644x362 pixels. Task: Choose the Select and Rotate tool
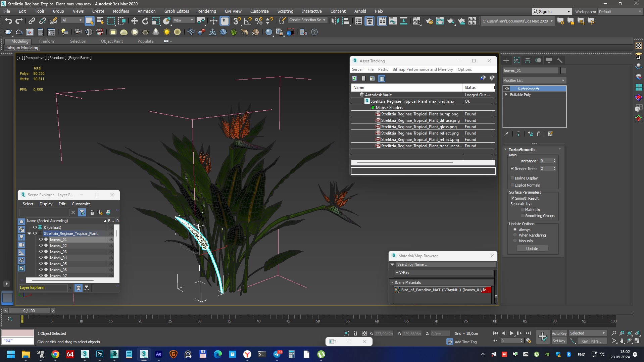point(145,21)
